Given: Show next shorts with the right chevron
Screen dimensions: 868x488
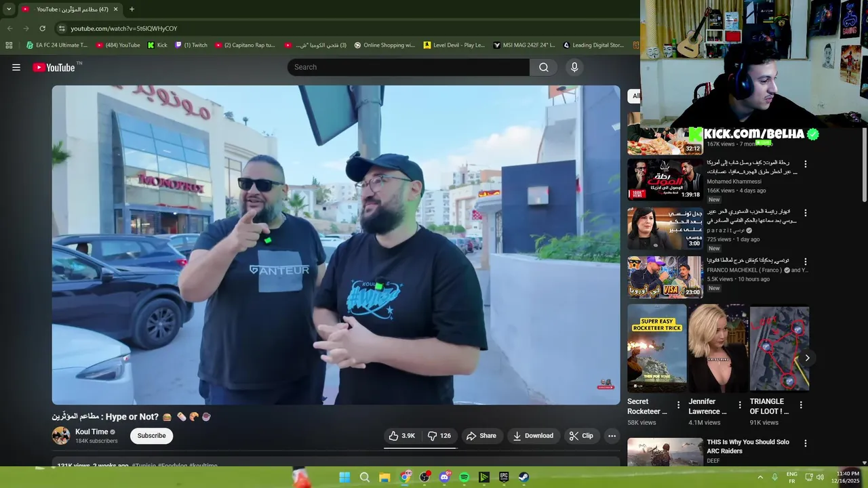Looking at the screenshot, I should (807, 358).
